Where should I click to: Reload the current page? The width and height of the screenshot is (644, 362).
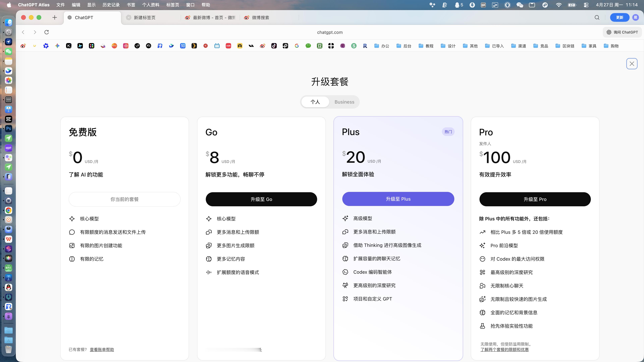pos(47,32)
